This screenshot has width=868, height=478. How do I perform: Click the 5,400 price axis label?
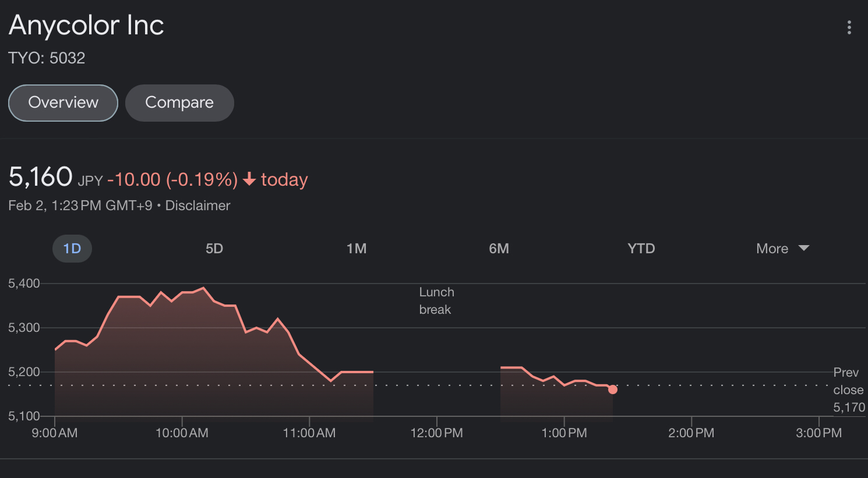24,284
